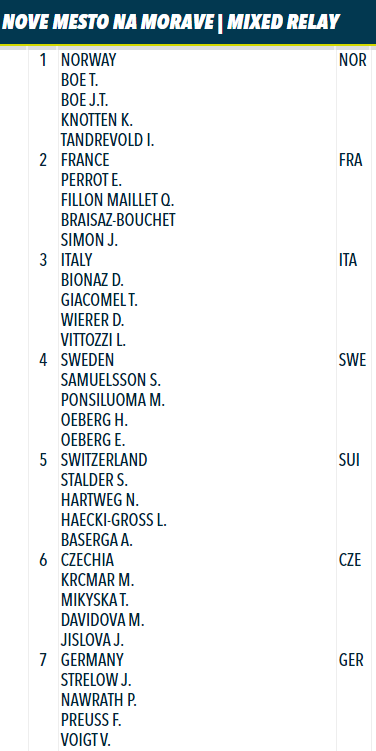Select athlete HAECKI-GROSS L.
This screenshot has width=376, height=751.
pos(114,520)
